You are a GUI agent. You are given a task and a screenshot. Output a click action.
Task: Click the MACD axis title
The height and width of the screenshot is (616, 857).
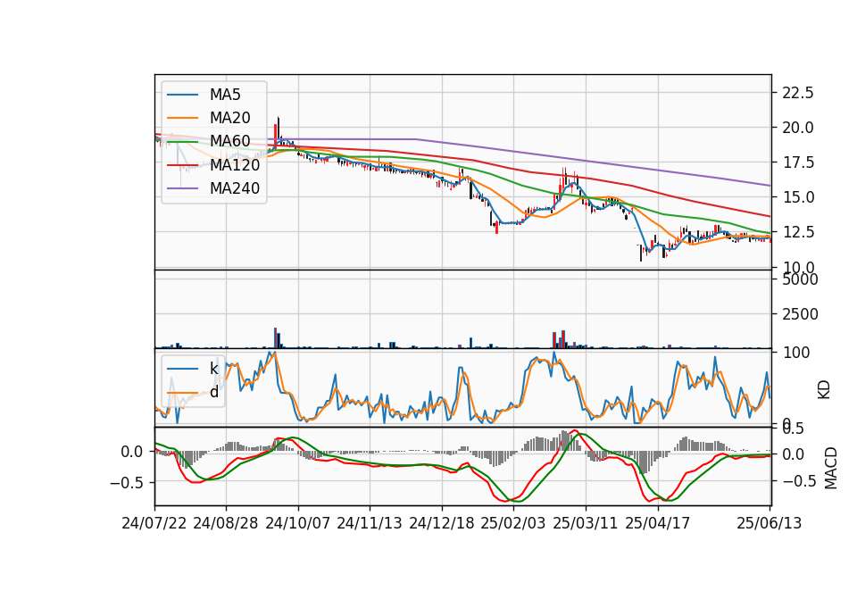point(831,468)
